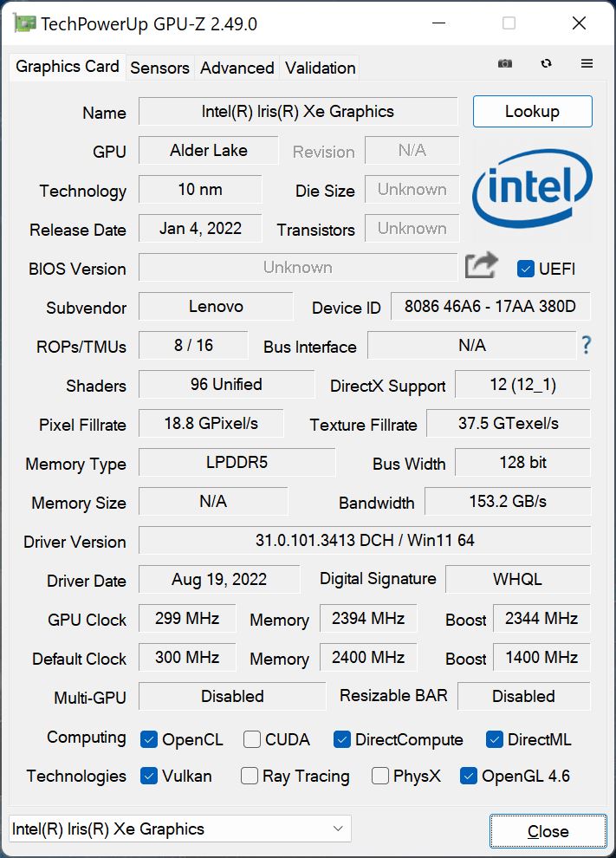Viewport: 616px width, 858px height.
Task: Click the Bus Interface question mark
Action: pos(587,346)
